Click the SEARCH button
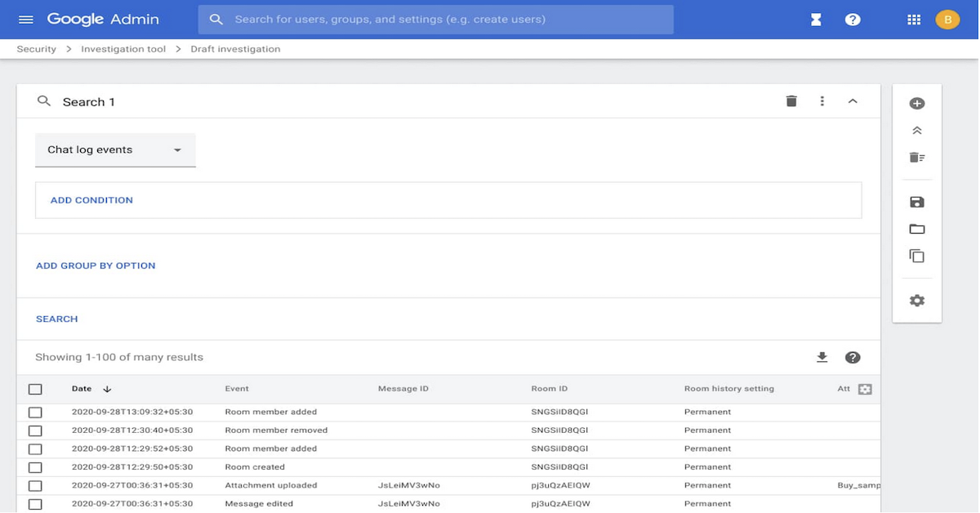Image resolution: width=980 pixels, height=513 pixels. click(57, 319)
